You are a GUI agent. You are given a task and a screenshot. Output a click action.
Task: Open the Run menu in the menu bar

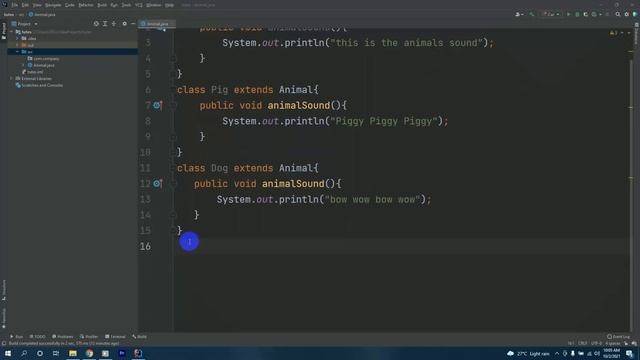pyautogui.click(x=114, y=5)
